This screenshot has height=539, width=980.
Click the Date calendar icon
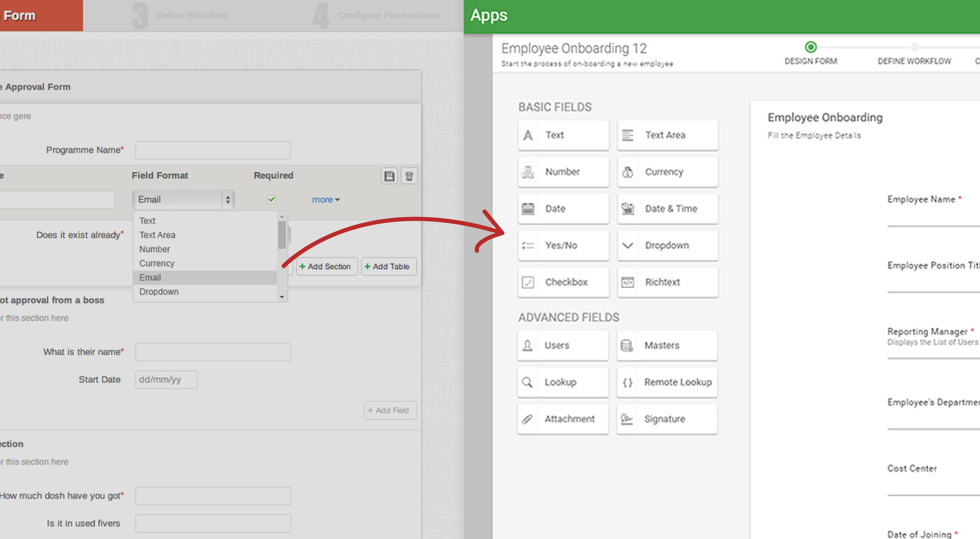coord(528,209)
